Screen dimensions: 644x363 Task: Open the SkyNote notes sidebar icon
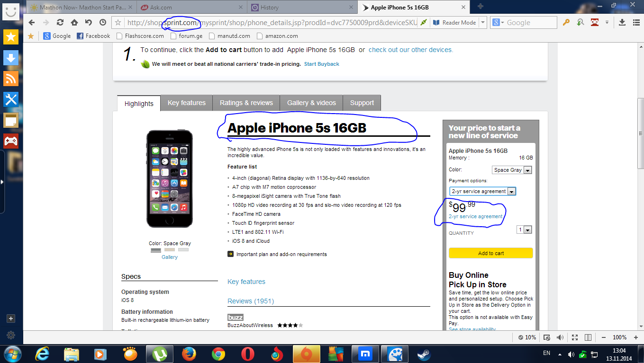pyautogui.click(x=11, y=120)
